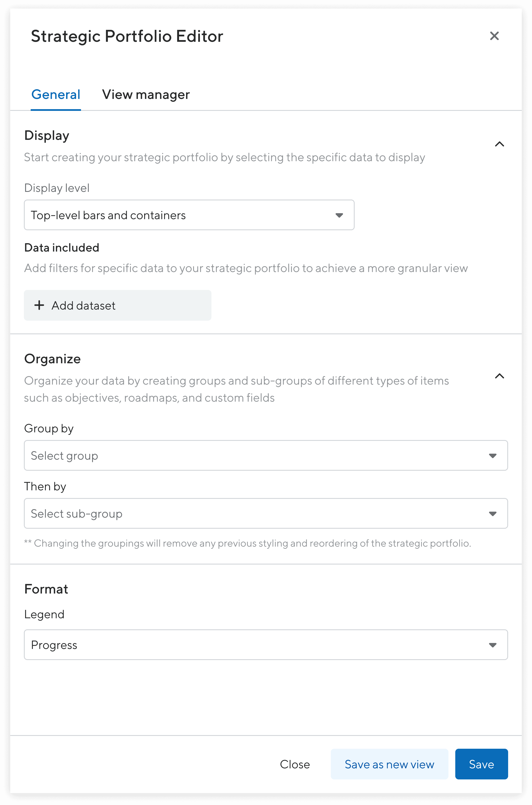Close the Strategic Portfolio Editor dialog via X
Image resolution: width=532 pixels, height=805 pixels.
point(494,36)
